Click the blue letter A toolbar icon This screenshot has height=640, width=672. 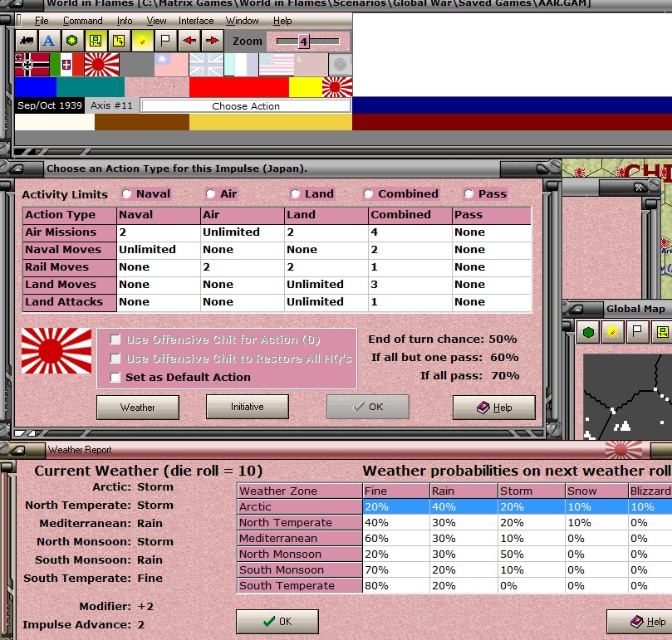click(x=49, y=42)
